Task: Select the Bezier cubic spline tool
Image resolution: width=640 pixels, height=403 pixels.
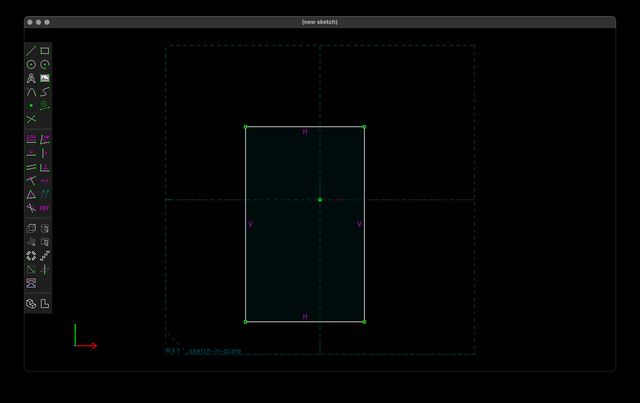Action: [x=45, y=92]
